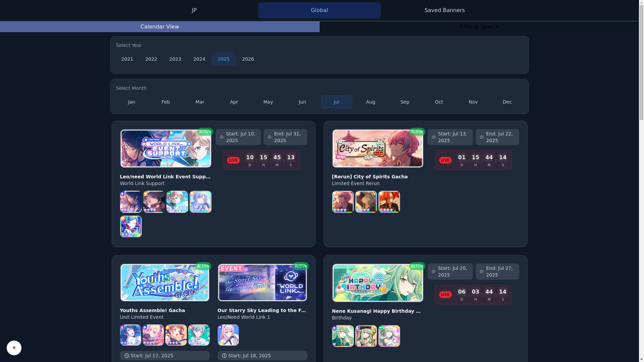Viewport: 644px width, 362px height.
Task: Open the Nene Happy Birthday Gacha banner image
Action: point(378,283)
